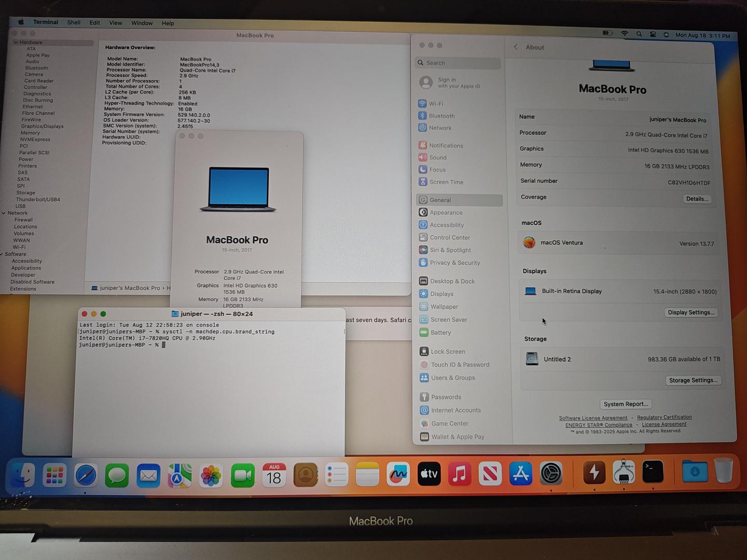Screen dimensions: 747x560
Task: Click the Terminal icon in the Dock
Action: pyautogui.click(x=653, y=472)
